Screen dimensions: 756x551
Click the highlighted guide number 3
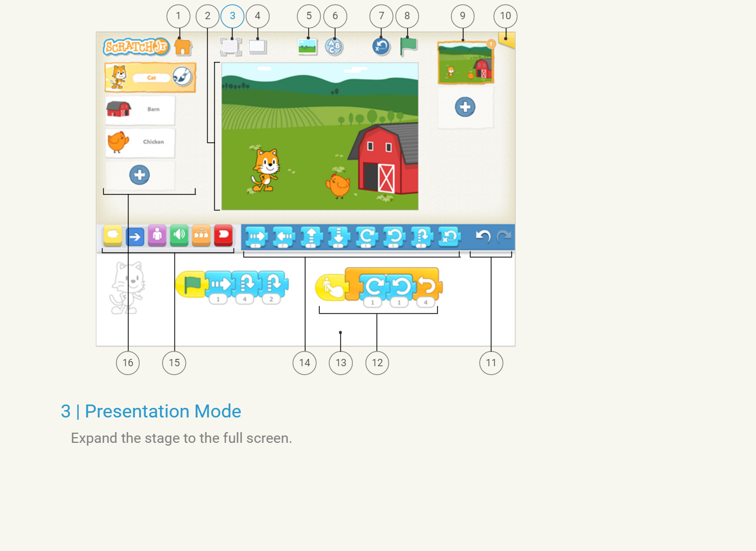(x=232, y=16)
